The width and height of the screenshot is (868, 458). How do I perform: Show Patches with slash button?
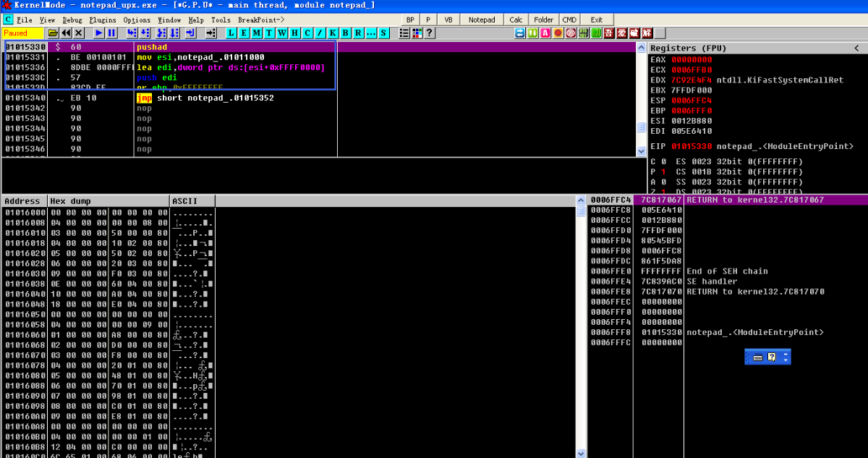pyautogui.click(x=320, y=33)
